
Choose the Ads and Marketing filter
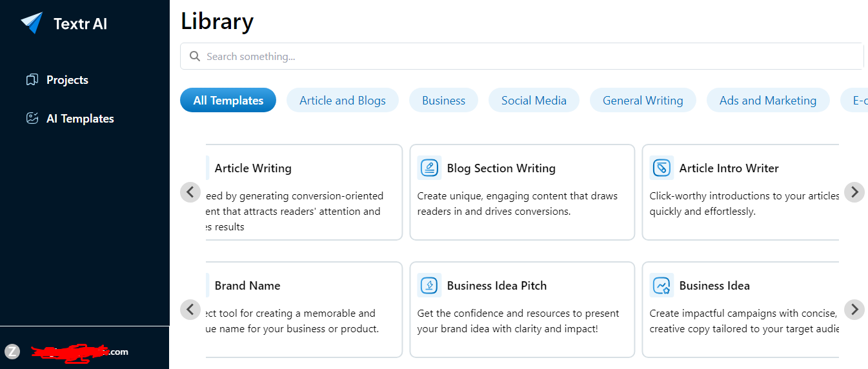[x=768, y=100]
